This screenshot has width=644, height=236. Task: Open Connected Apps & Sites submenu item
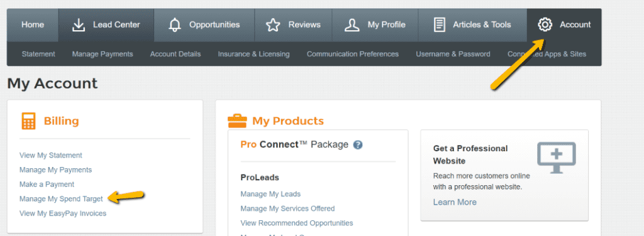[547, 54]
